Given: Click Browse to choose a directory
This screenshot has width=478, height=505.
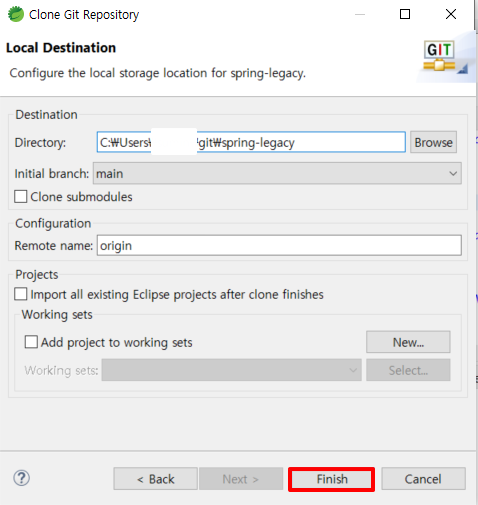Looking at the screenshot, I should click(x=433, y=142).
